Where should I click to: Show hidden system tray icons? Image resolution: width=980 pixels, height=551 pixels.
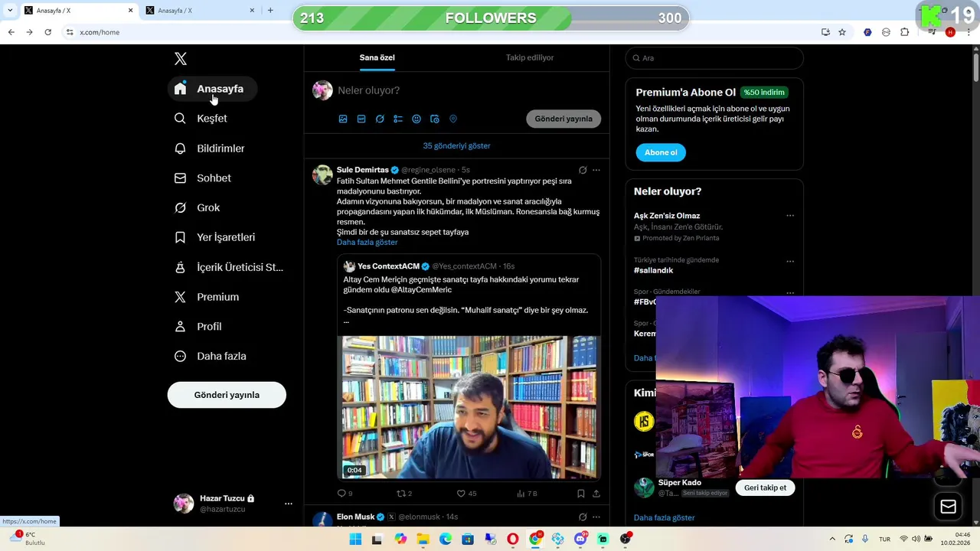click(x=832, y=540)
